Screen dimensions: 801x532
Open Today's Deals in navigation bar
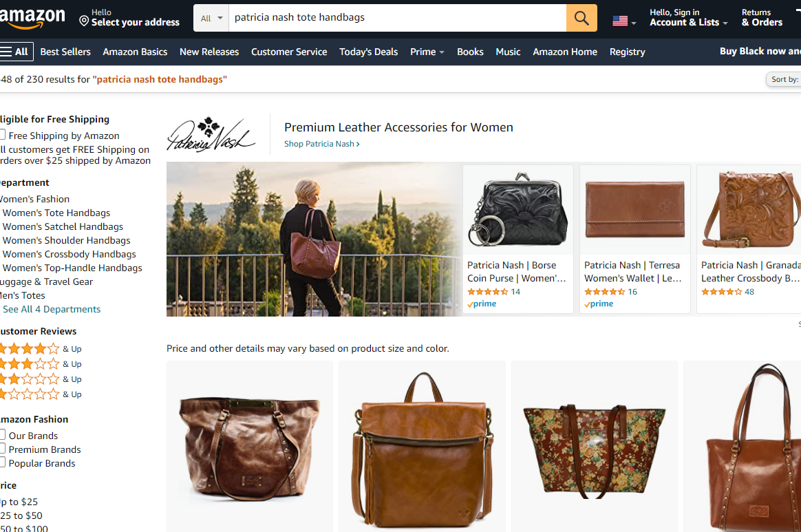[x=368, y=52]
